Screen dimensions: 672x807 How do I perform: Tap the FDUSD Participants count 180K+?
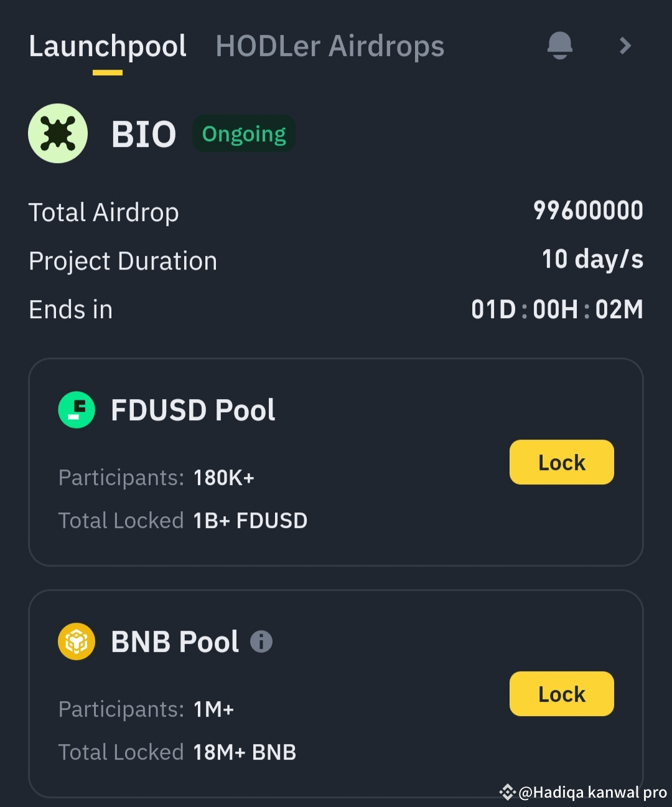224,478
